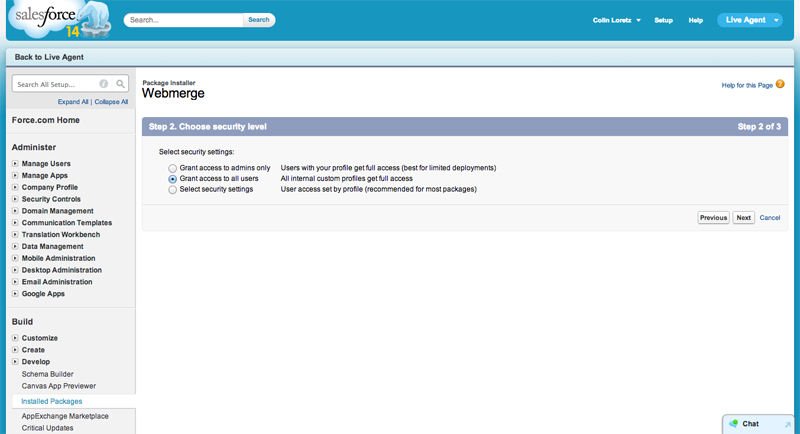Expand Domain Management node
Screen dimensions: 800x434
pyautogui.click(x=15, y=211)
